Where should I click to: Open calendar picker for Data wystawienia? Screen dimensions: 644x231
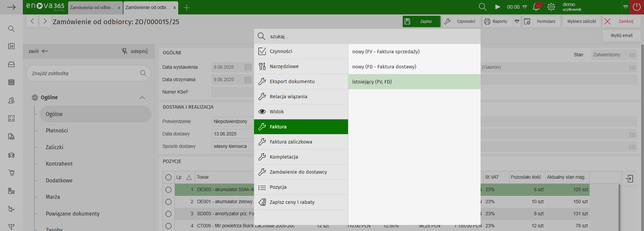tap(248, 67)
